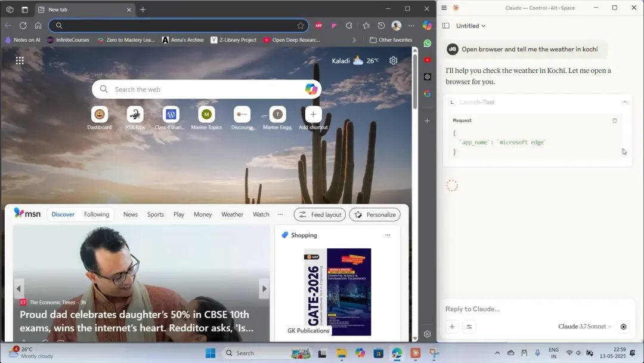Click the copy icon in Request block
This screenshot has width=644, height=363.
(615, 121)
